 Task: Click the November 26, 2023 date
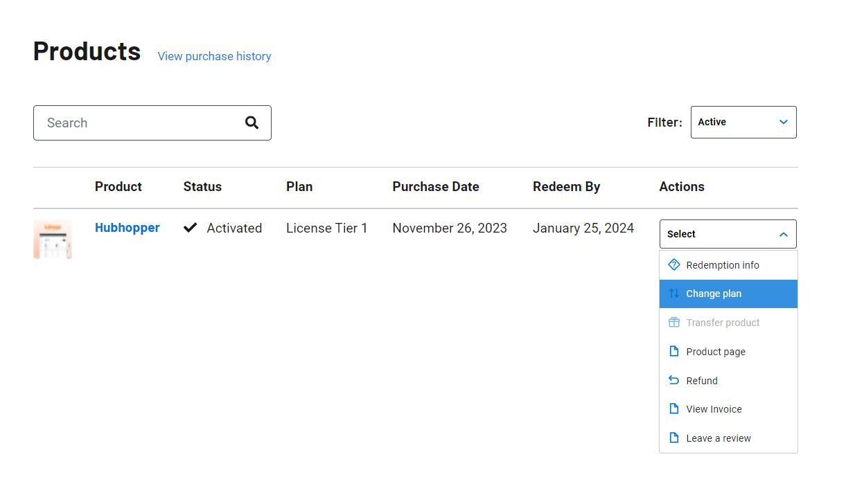pos(450,228)
